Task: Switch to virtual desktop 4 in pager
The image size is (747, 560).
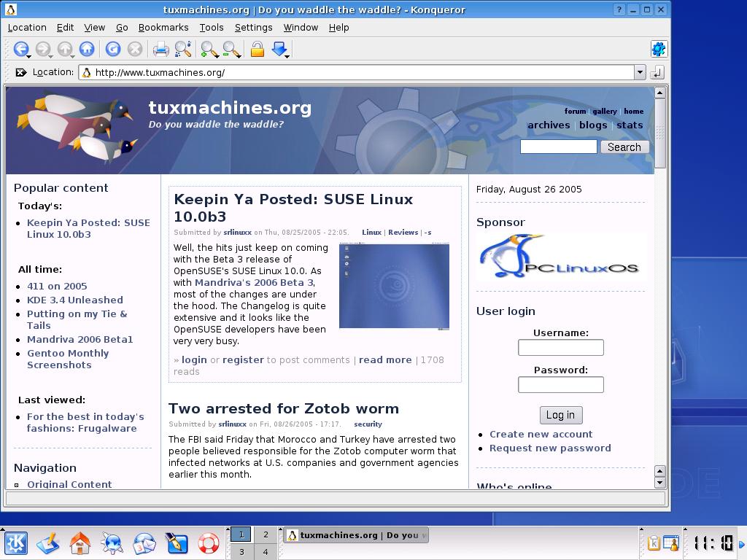Action: point(266,552)
